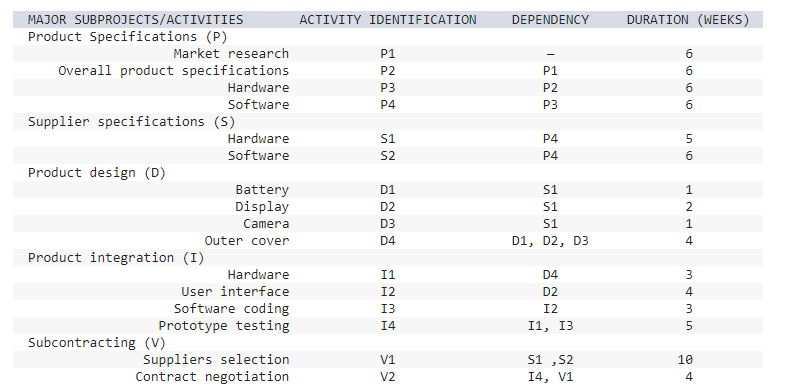Click the 'S1 ,S2' dependency cell
This screenshot has width=792, height=391.
click(x=550, y=360)
